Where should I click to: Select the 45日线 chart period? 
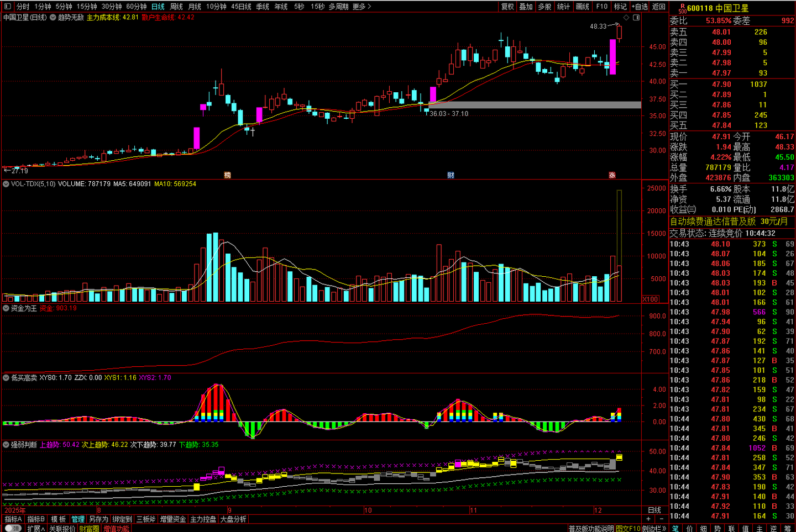click(x=241, y=7)
